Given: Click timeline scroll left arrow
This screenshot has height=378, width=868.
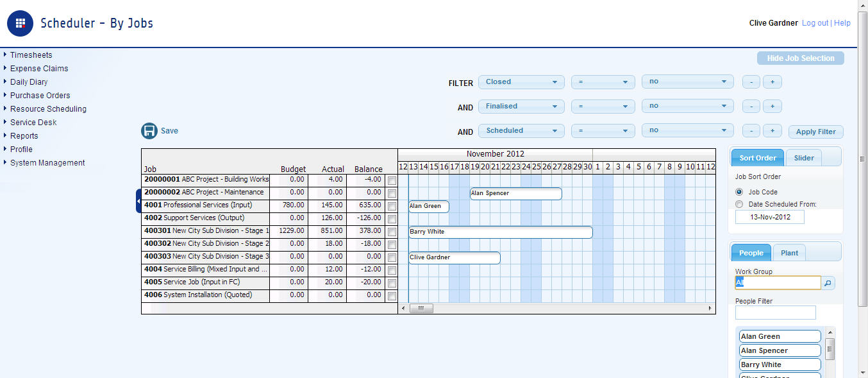Looking at the screenshot, I should click(403, 309).
